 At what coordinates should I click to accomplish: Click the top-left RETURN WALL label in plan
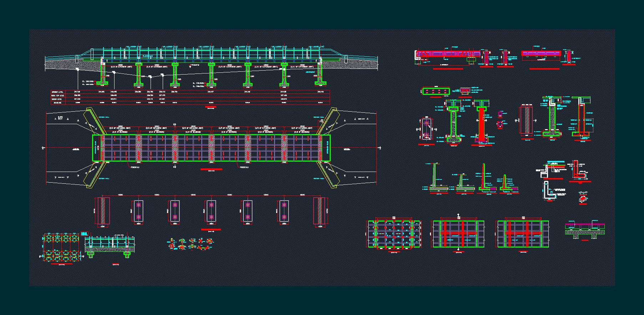coord(104,117)
